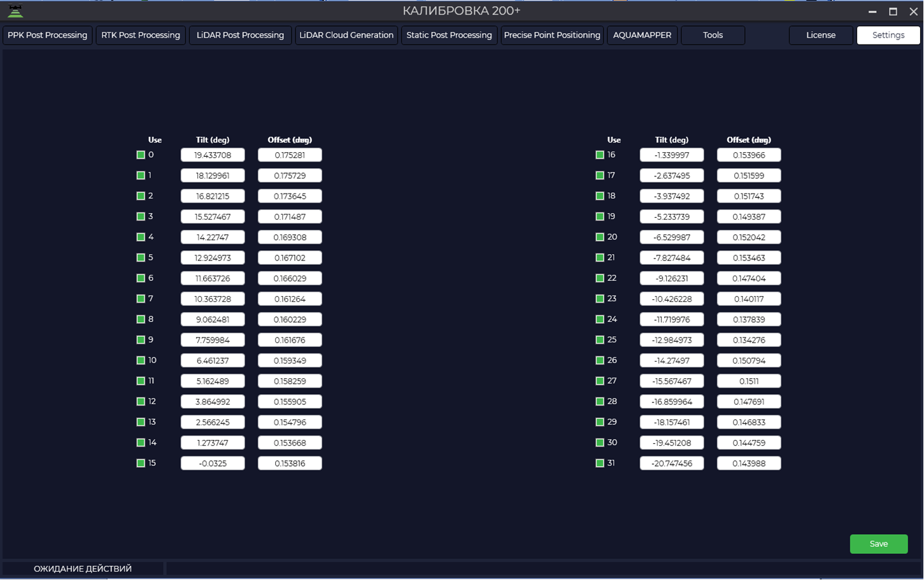
Task: Open the PPK Post Processing tab
Action: click(48, 35)
